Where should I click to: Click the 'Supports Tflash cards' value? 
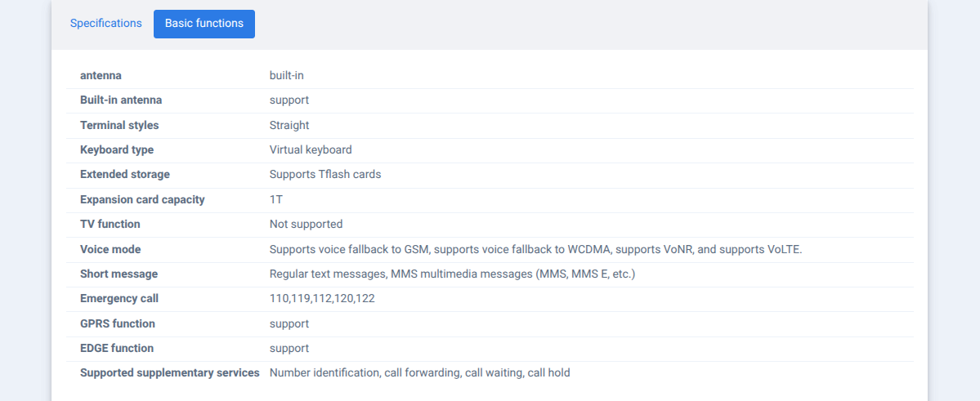click(x=325, y=175)
